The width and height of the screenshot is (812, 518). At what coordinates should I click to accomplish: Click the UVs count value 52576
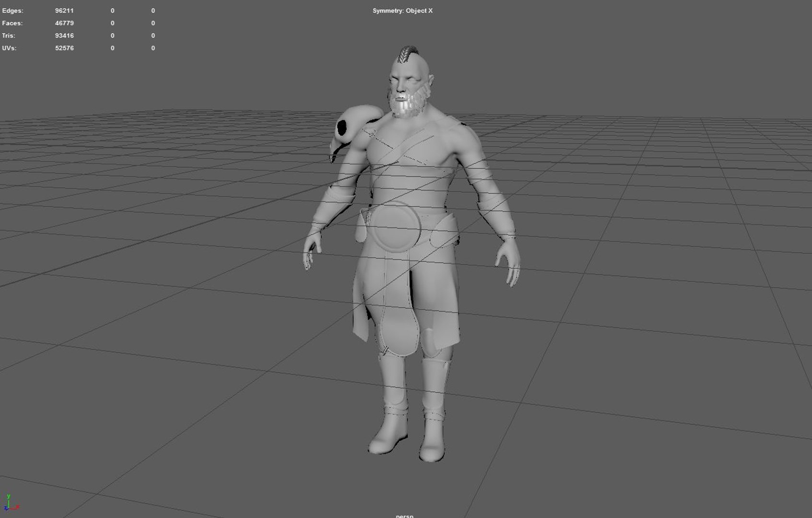pos(64,48)
